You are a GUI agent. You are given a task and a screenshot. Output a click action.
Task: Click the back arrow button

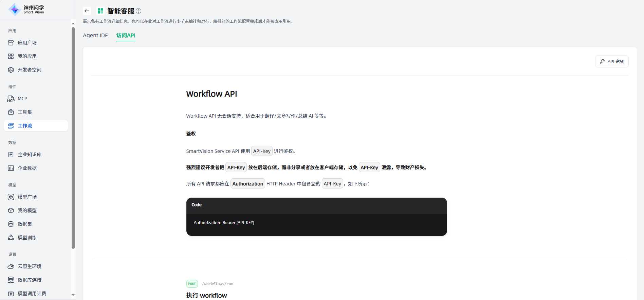pyautogui.click(x=87, y=11)
